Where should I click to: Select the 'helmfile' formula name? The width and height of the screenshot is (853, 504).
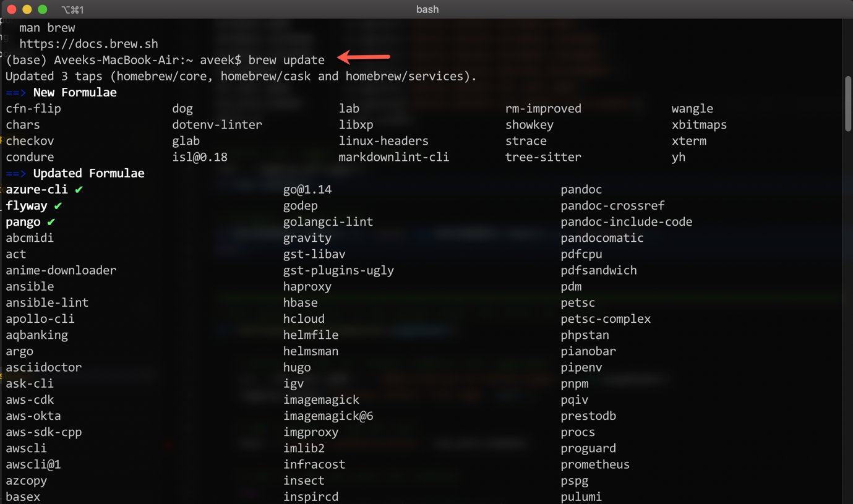(311, 335)
